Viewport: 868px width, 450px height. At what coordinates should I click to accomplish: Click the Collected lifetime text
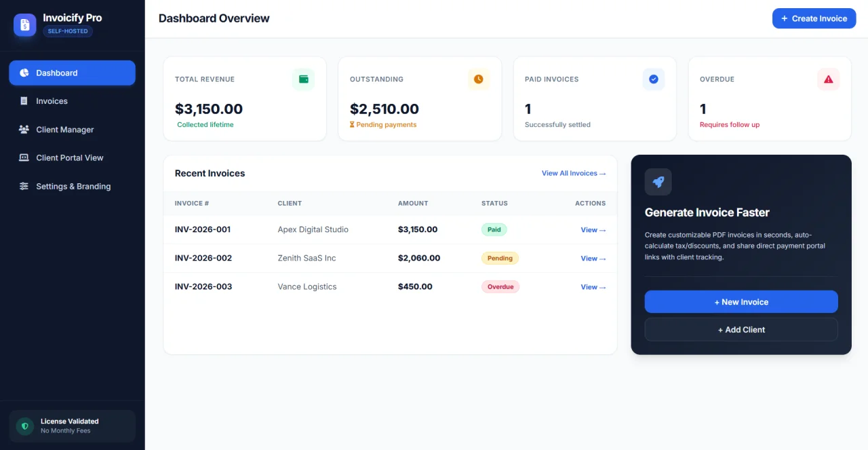coord(205,125)
